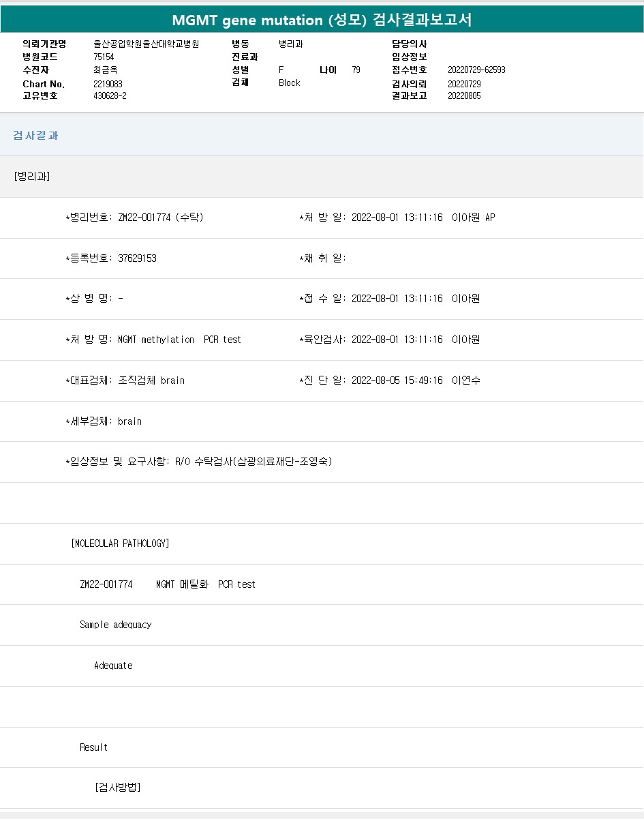644x819 pixels.
Task: Select the [병리과] section label
Action: [32, 176]
